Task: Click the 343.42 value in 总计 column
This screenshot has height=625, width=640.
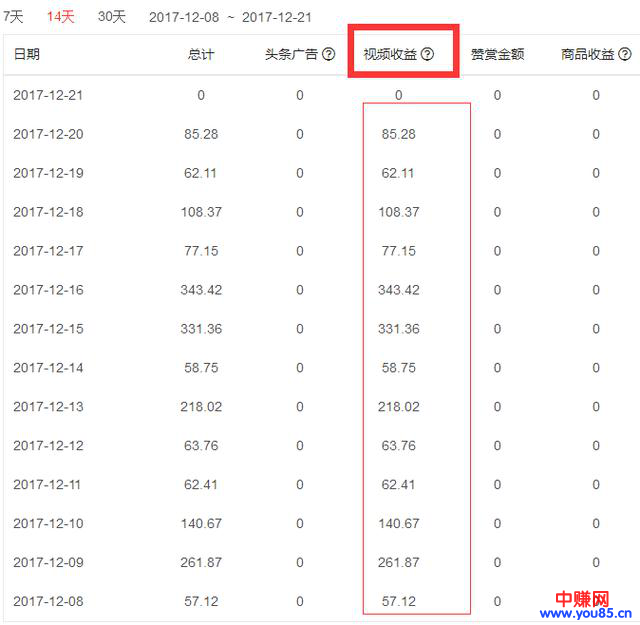Action: coord(201,290)
